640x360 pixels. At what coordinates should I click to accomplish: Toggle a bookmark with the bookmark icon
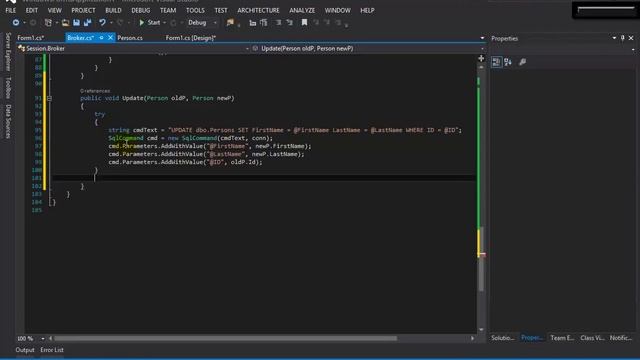pos(304,23)
